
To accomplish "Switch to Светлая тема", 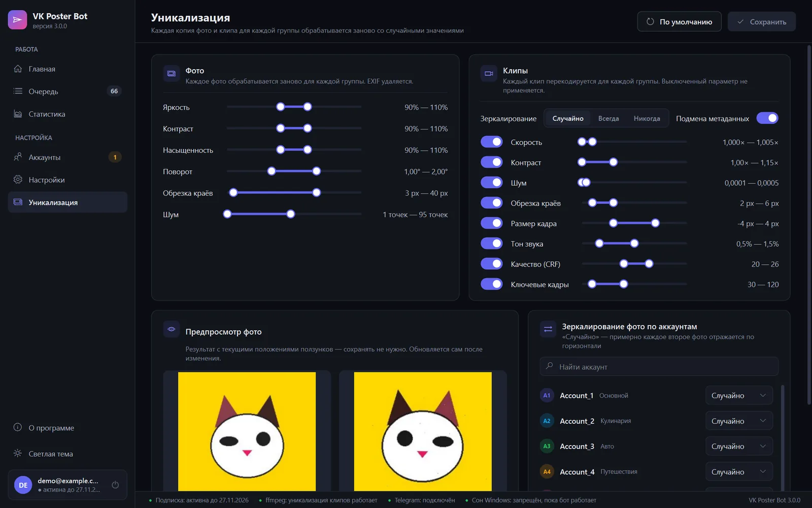I will pos(67,454).
